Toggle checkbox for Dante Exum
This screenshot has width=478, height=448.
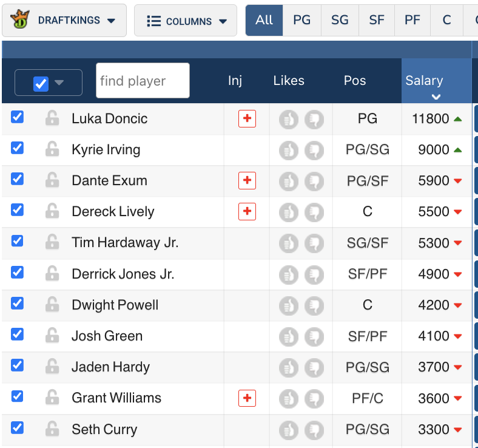(18, 178)
